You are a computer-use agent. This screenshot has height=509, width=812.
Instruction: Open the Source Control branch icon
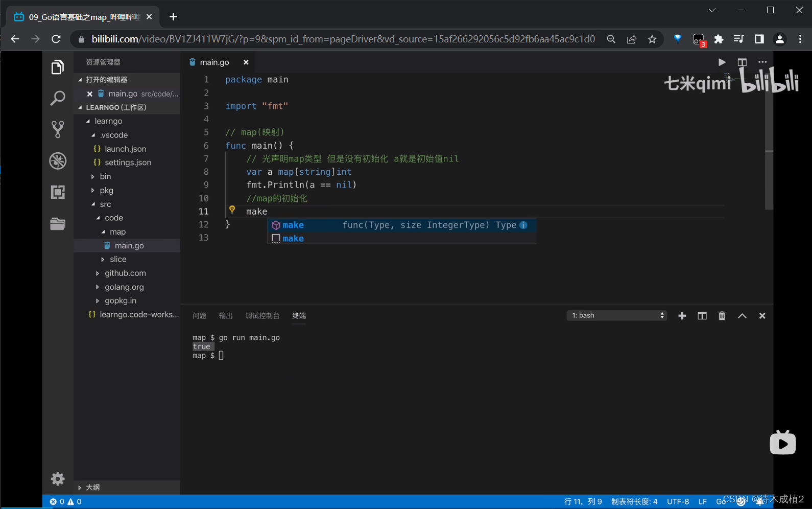[58, 129]
